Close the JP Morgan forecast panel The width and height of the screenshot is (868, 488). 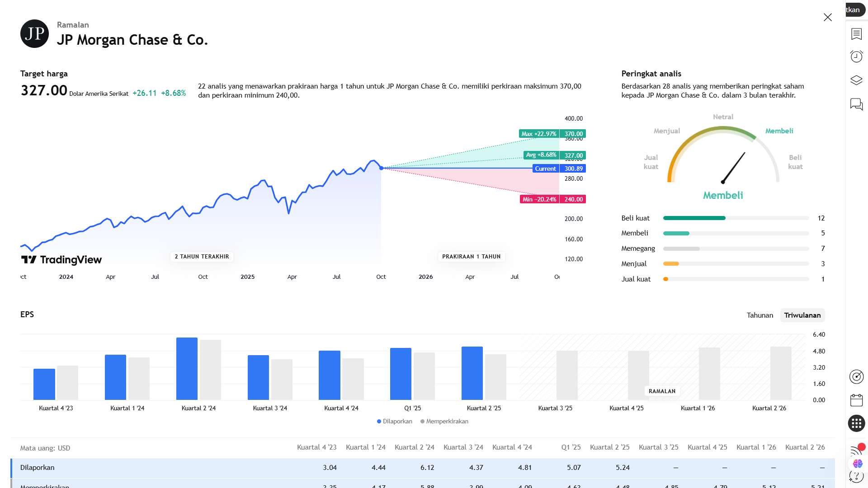[827, 17]
